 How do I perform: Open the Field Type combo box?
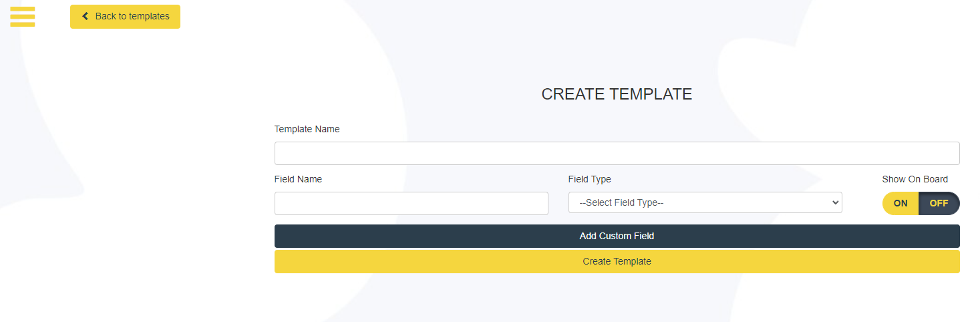pos(705,202)
